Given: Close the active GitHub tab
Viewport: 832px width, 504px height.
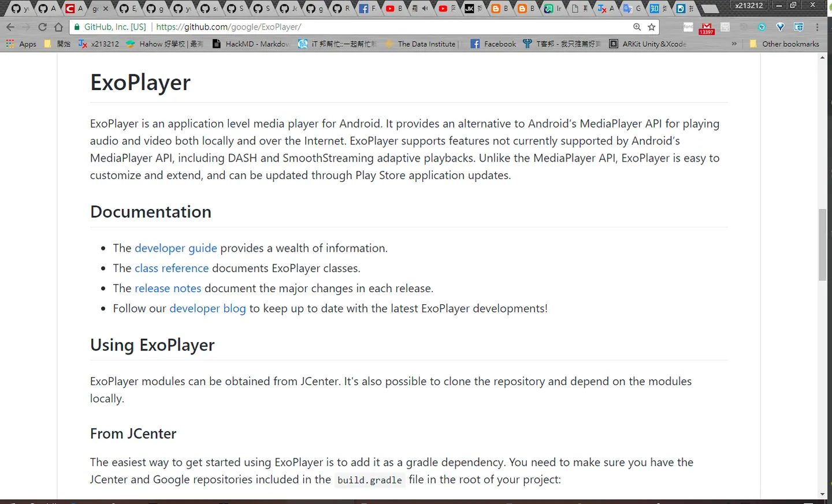Looking at the screenshot, I should [106, 9].
